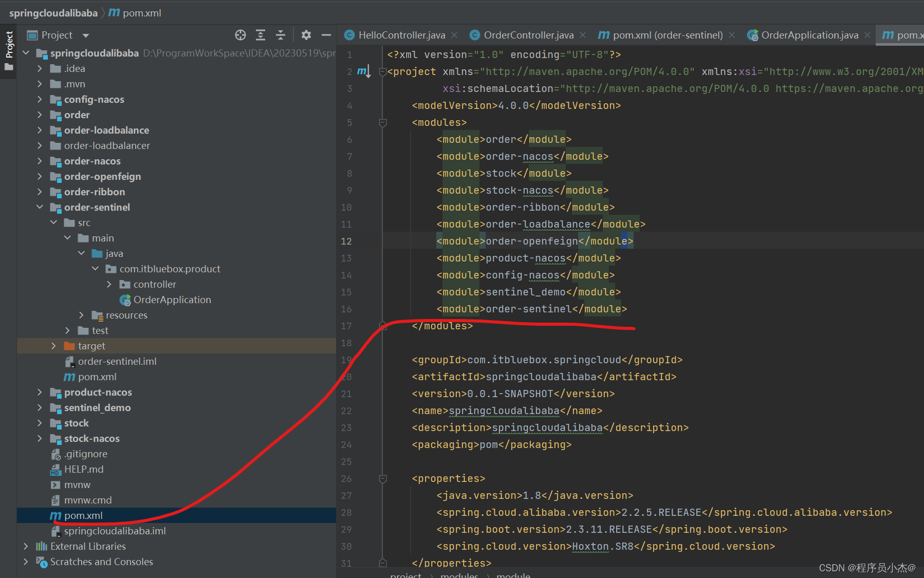Click springcloudalibaba breadcrumb in navigation bar
Viewport: 924px width, 578px height.
pos(53,13)
